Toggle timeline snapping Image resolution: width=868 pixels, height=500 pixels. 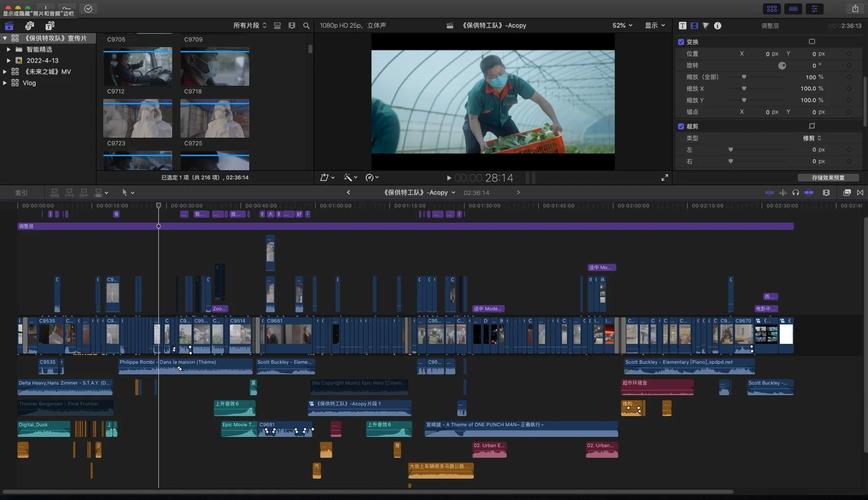pyautogui.click(x=809, y=193)
